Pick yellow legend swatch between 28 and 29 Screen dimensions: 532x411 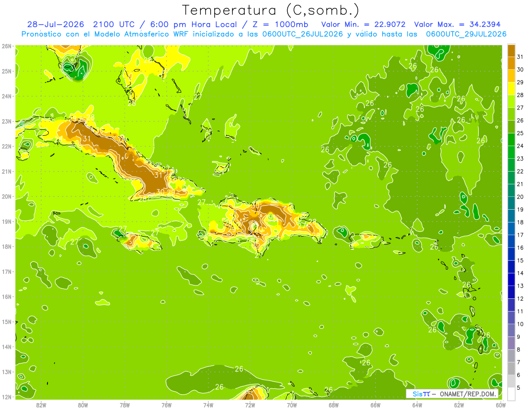(511, 89)
